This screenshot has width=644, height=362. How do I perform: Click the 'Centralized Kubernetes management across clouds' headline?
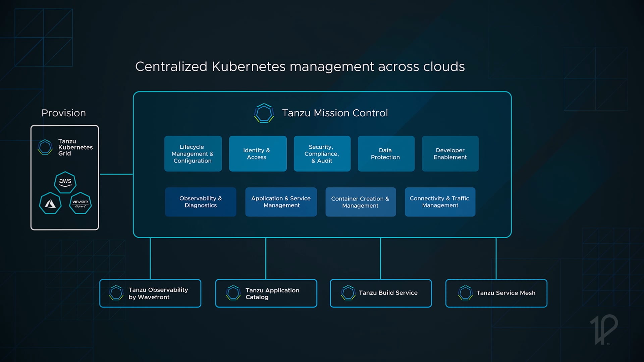[300, 67]
